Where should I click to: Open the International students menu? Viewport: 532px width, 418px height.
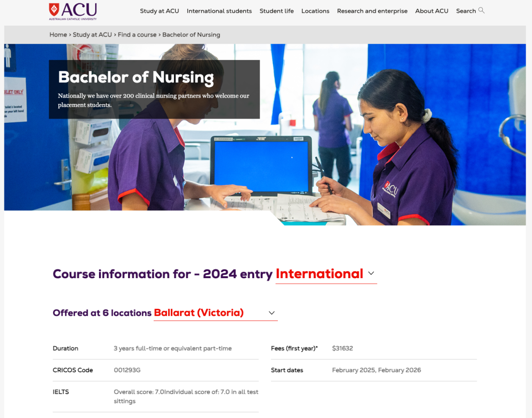(219, 11)
